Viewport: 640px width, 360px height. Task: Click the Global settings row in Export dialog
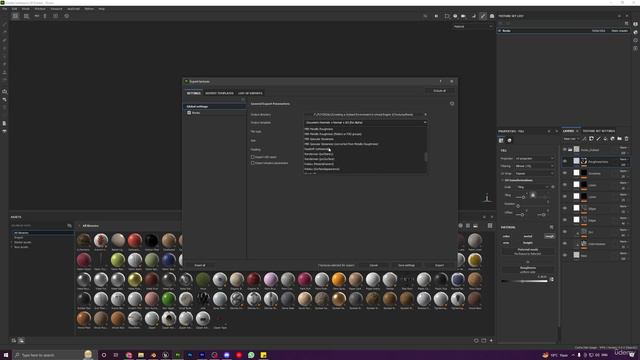point(214,106)
